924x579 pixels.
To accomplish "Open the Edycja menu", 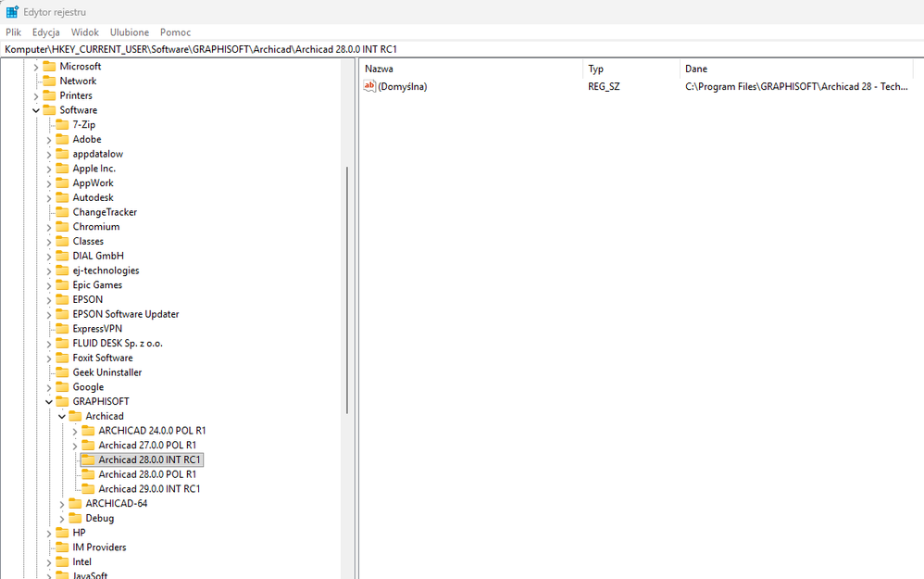I will pos(46,32).
